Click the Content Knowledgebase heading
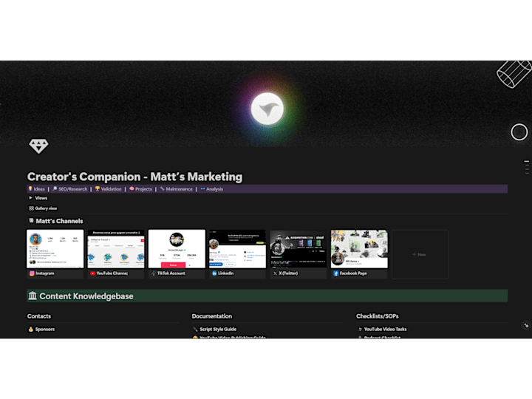 [86, 296]
